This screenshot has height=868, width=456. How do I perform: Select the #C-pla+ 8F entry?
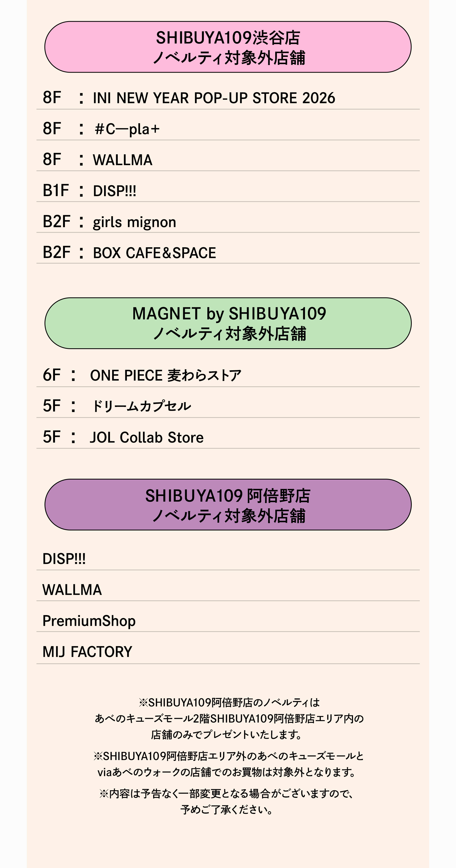(127, 129)
